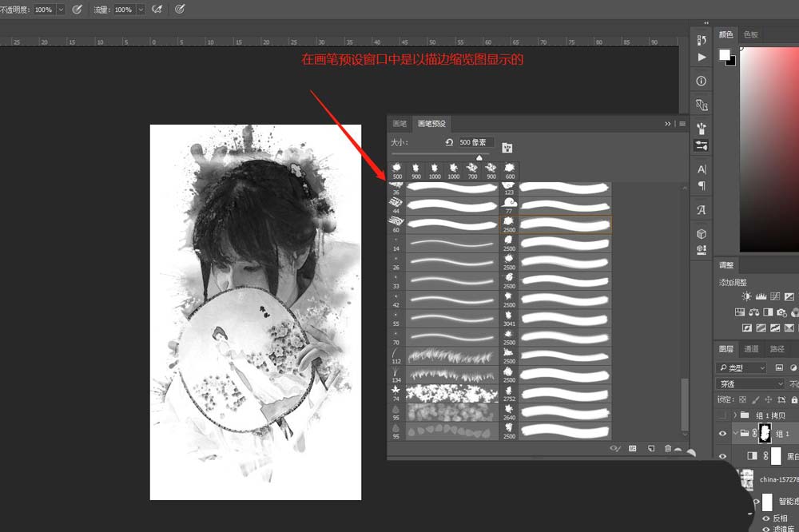Hide the 组 1 layer group
This screenshot has height=532, width=799.
click(x=722, y=434)
